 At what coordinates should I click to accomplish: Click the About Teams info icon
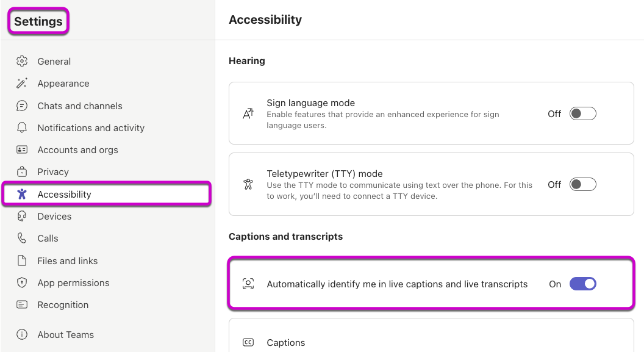click(x=22, y=334)
